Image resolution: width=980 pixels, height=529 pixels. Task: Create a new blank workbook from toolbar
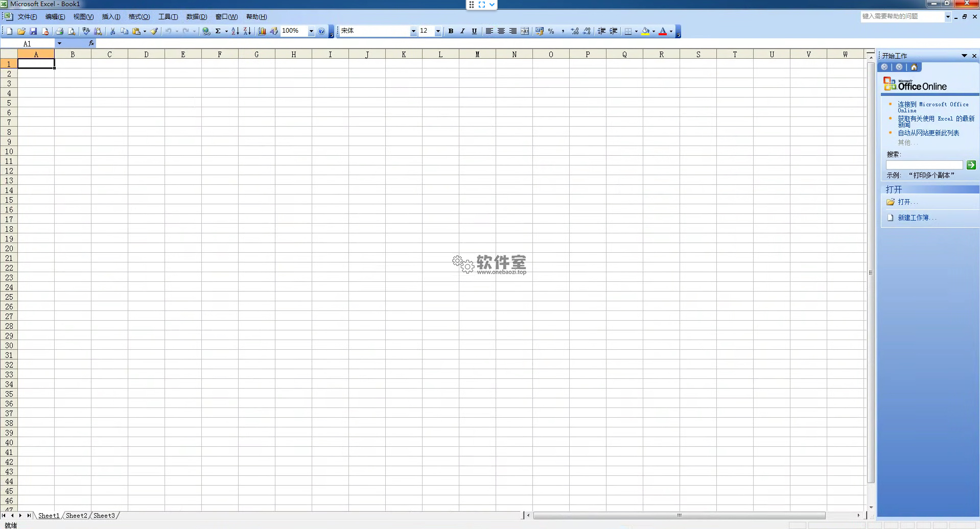coord(9,31)
